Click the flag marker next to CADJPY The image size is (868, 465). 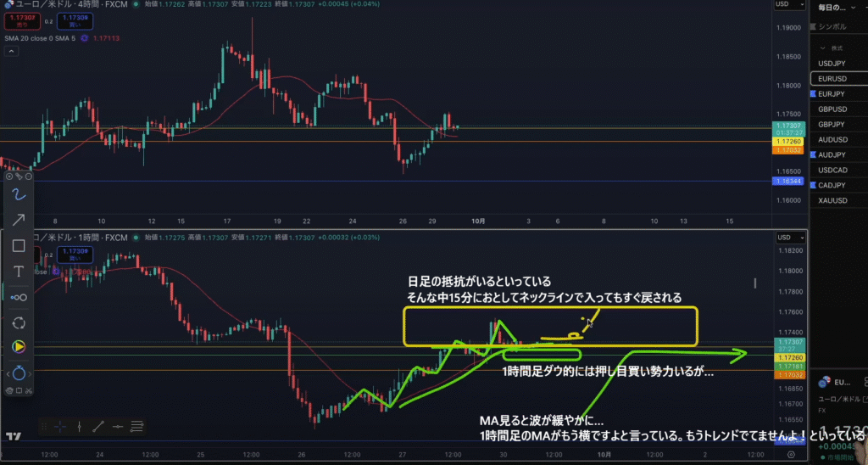click(813, 186)
